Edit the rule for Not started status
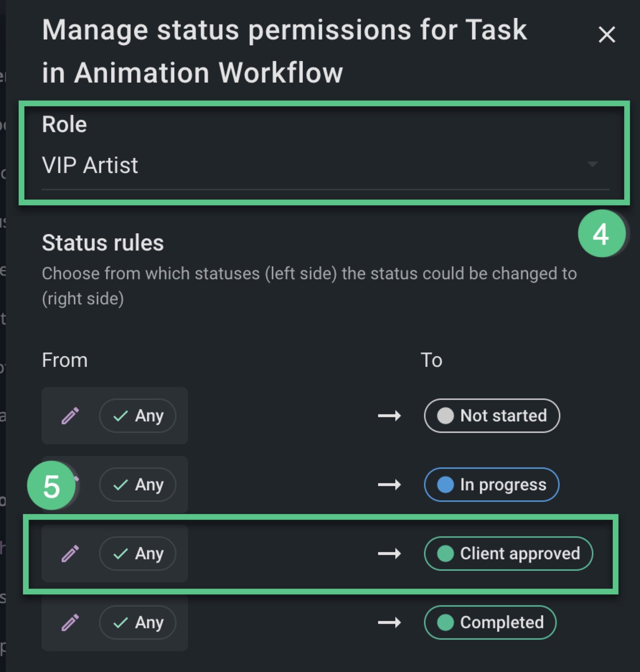 (70, 416)
